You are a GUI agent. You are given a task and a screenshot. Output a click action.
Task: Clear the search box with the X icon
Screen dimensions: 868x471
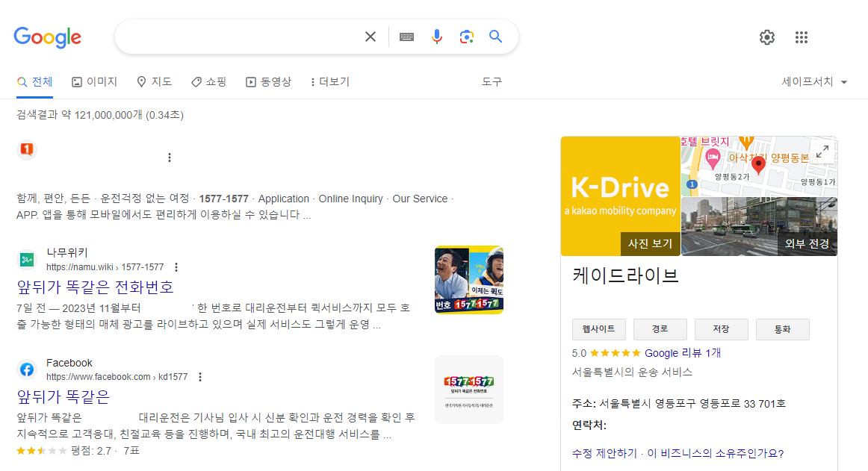pyautogui.click(x=371, y=37)
